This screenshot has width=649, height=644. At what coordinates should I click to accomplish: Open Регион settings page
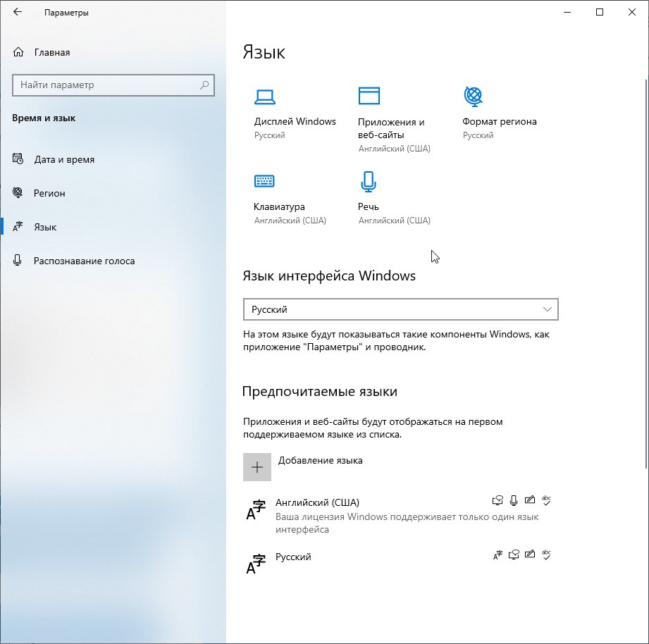pyautogui.click(x=49, y=193)
